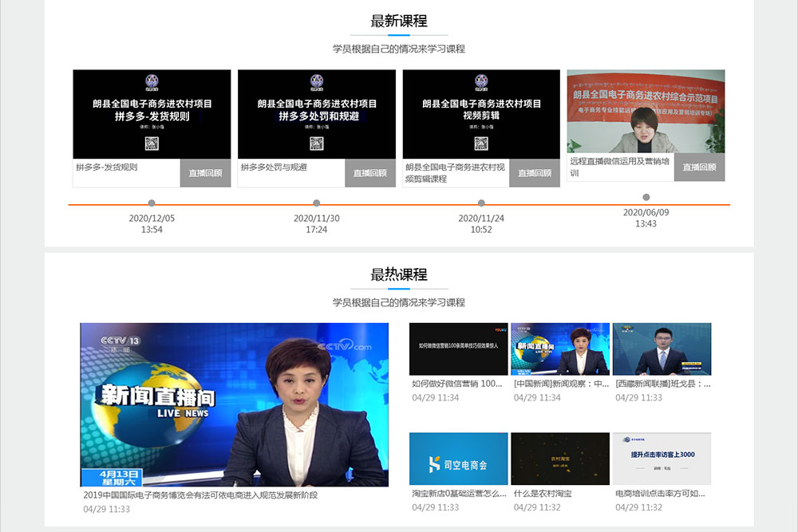
Task: Play the large CCTV 新闻直播间 featured video
Action: click(234, 404)
